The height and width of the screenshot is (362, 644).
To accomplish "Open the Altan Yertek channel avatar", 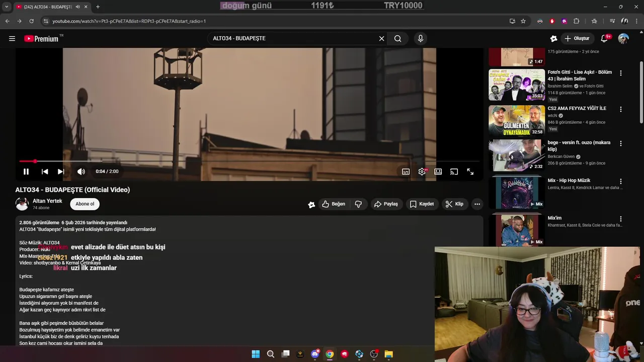I will click(22, 204).
